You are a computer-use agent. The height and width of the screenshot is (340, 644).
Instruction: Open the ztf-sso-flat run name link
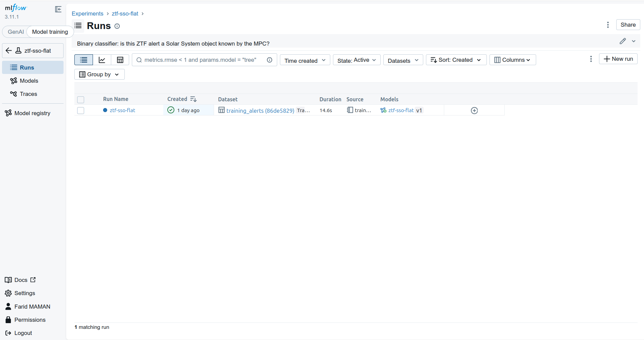click(x=122, y=110)
